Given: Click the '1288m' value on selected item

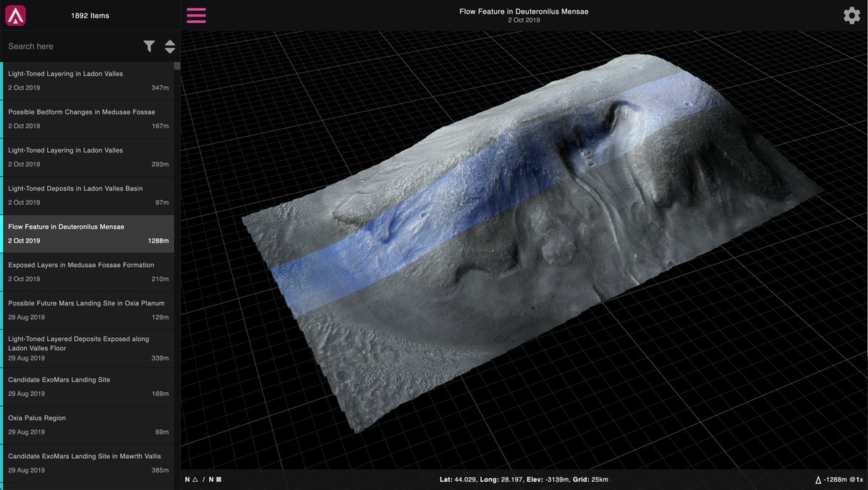Looking at the screenshot, I should [x=158, y=241].
